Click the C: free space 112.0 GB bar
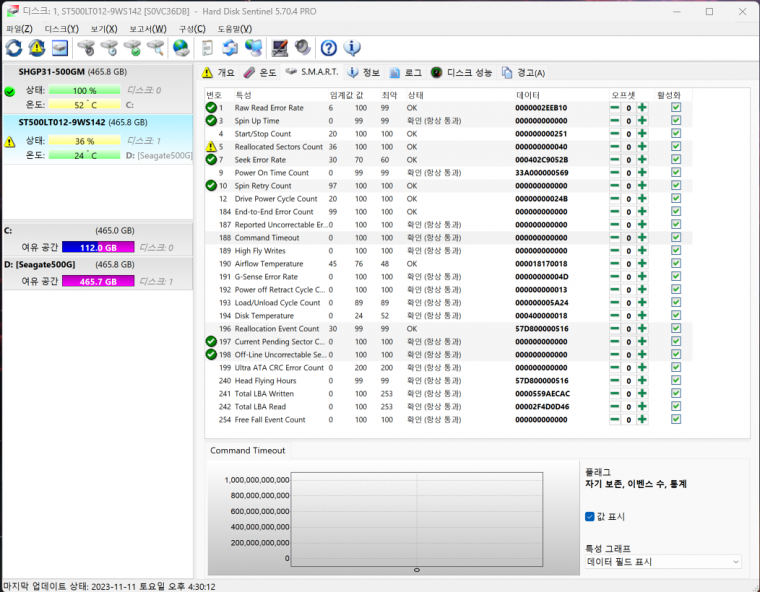 tap(98, 247)
